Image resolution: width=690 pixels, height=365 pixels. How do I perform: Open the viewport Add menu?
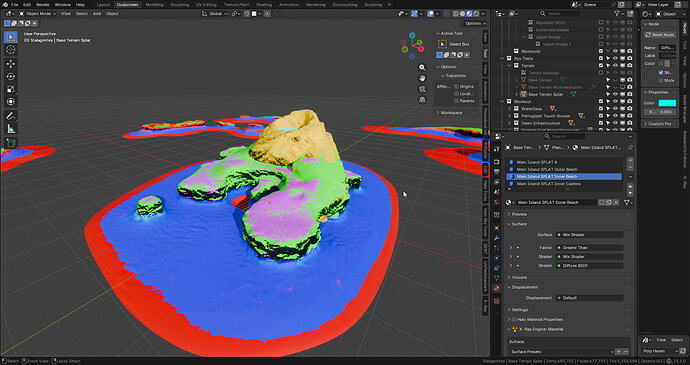click(x=97, y=14)
